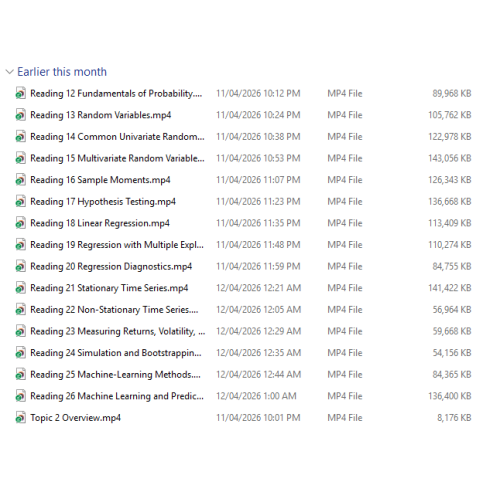Image resolution: width=500 pixels, height=500 pixels.
Task: Click the file size 141,422 KB
Action: [450, 288]
